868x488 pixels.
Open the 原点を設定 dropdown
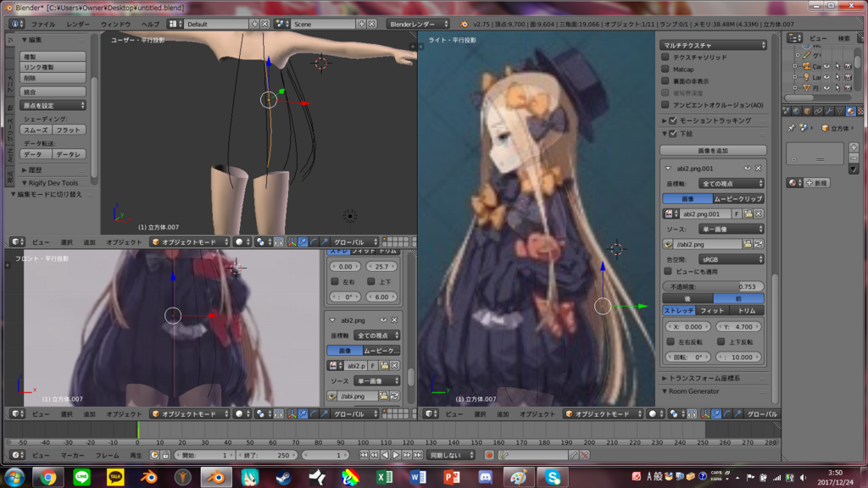pos(53,105)
